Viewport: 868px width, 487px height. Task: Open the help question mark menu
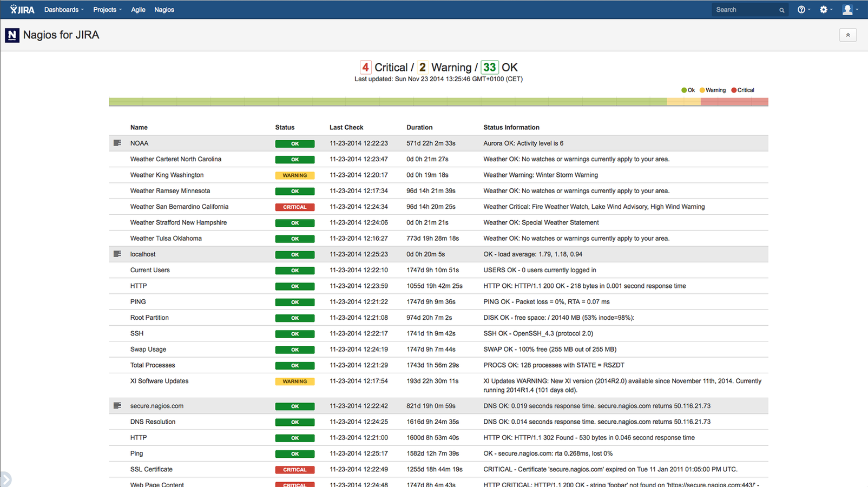(x=804, y=10)
